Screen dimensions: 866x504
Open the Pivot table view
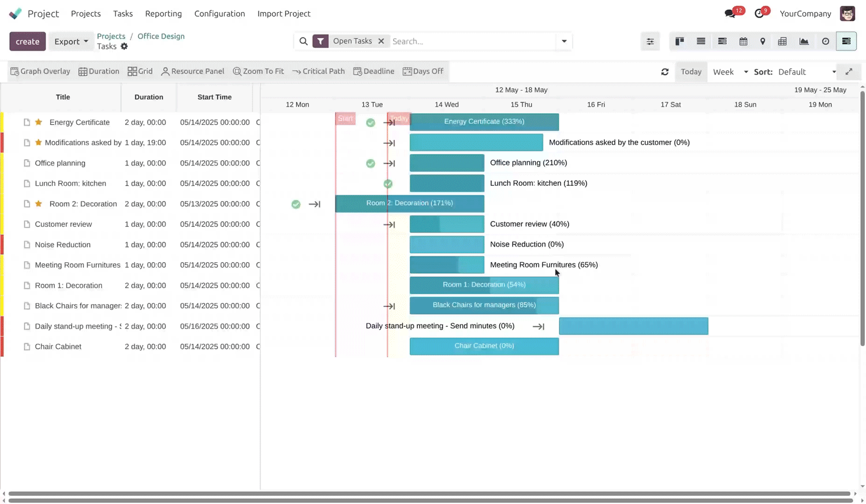(783, 41)
